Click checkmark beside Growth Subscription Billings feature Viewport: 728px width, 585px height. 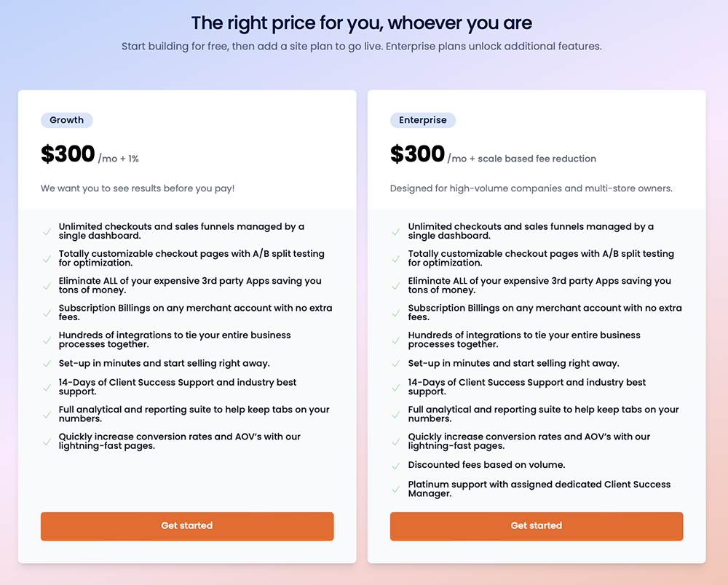(47, 313)
